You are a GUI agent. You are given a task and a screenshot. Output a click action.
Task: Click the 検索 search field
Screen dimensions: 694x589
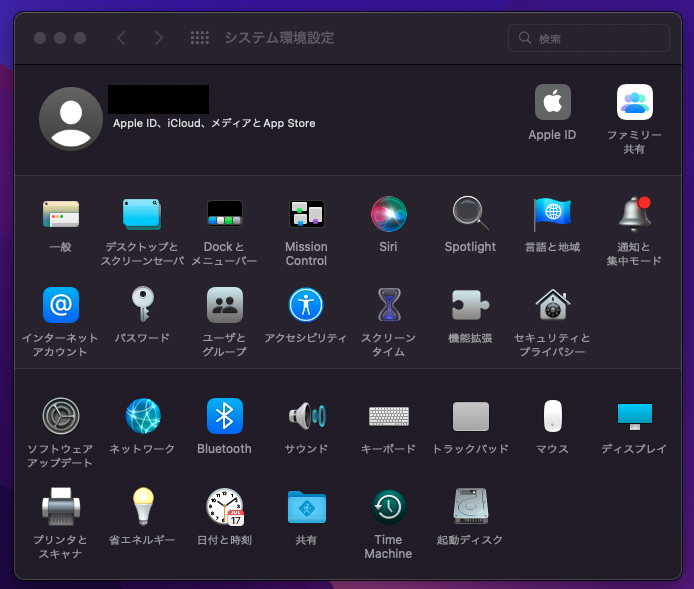pos(589,38)
